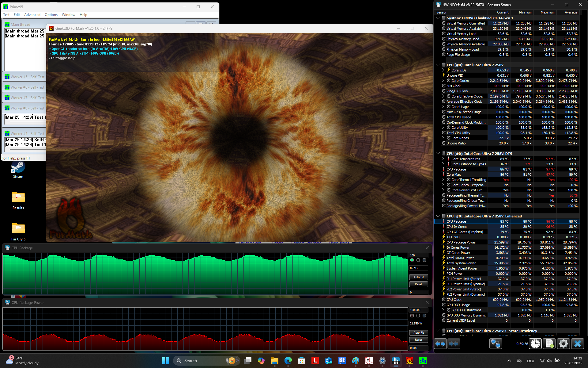Switch to FurMark taskbar icon
This screenshot has height=368, width=588.
coord(409,361)
